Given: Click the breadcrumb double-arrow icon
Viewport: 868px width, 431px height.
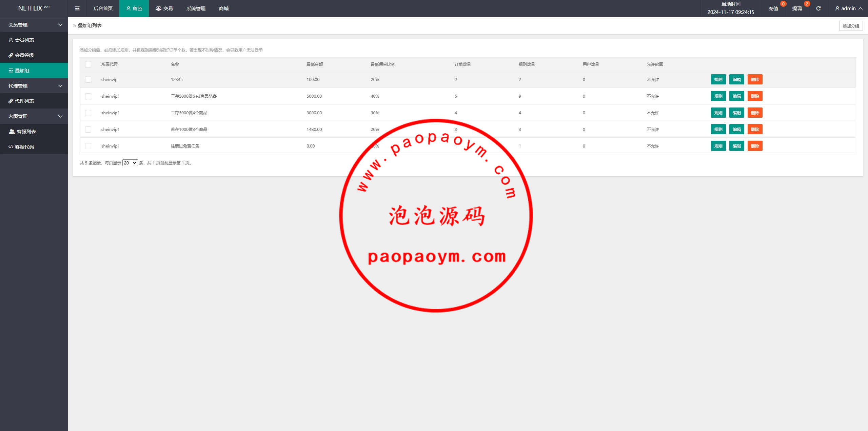Looking at the screenshot, I should 75,26.
